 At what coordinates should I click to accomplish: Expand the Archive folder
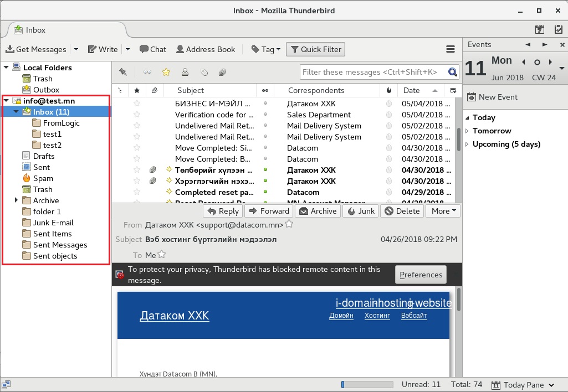point(16,200)
